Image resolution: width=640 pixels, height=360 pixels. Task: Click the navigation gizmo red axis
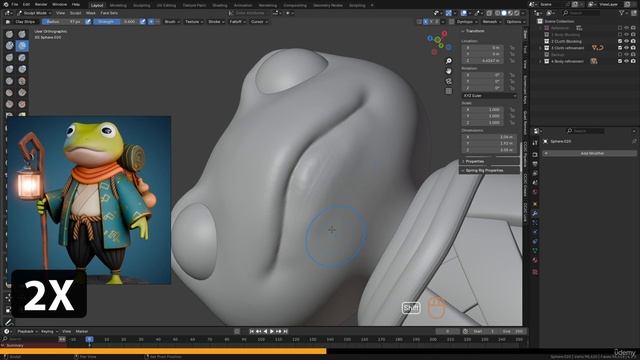coord(444,33)
